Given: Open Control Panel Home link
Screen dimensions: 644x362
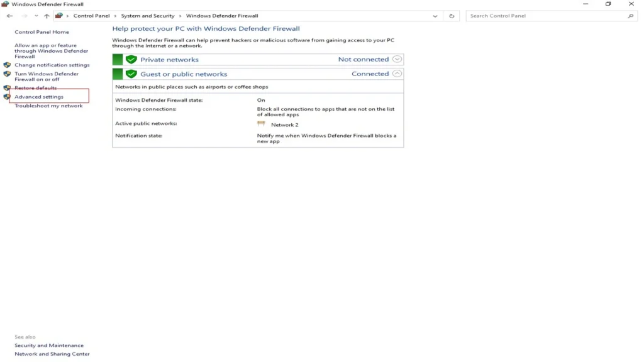Looking at the screenshot, I should (x=42, y=31).
